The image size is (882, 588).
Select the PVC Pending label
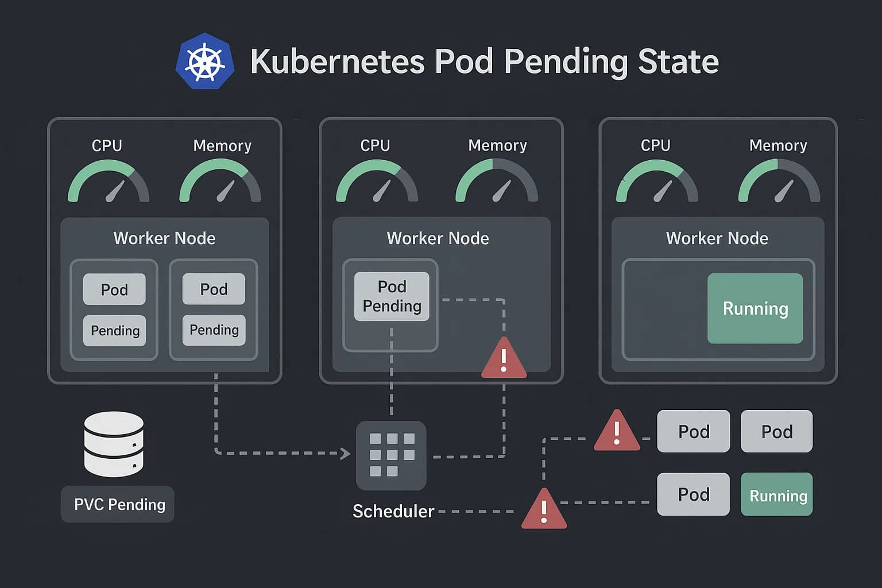click(x=118, y=504)
